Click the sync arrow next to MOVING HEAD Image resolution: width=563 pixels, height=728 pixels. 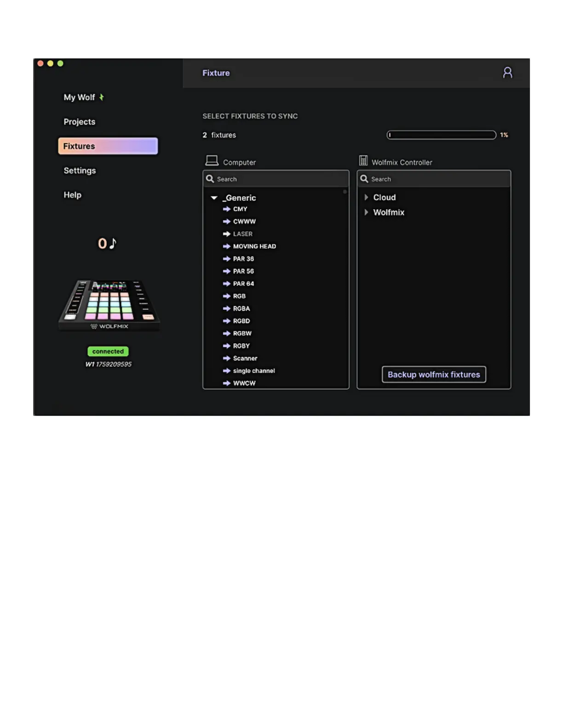point(226,246)
